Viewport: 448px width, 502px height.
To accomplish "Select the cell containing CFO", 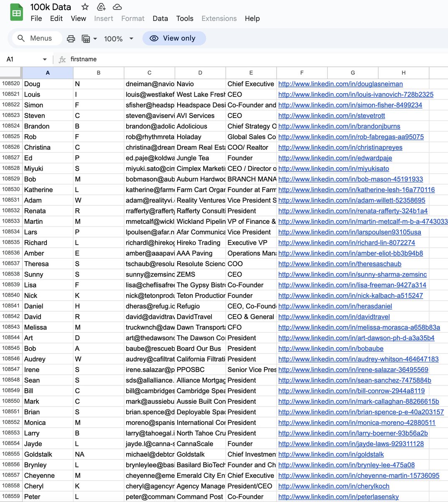I will [x=251, y=327].
